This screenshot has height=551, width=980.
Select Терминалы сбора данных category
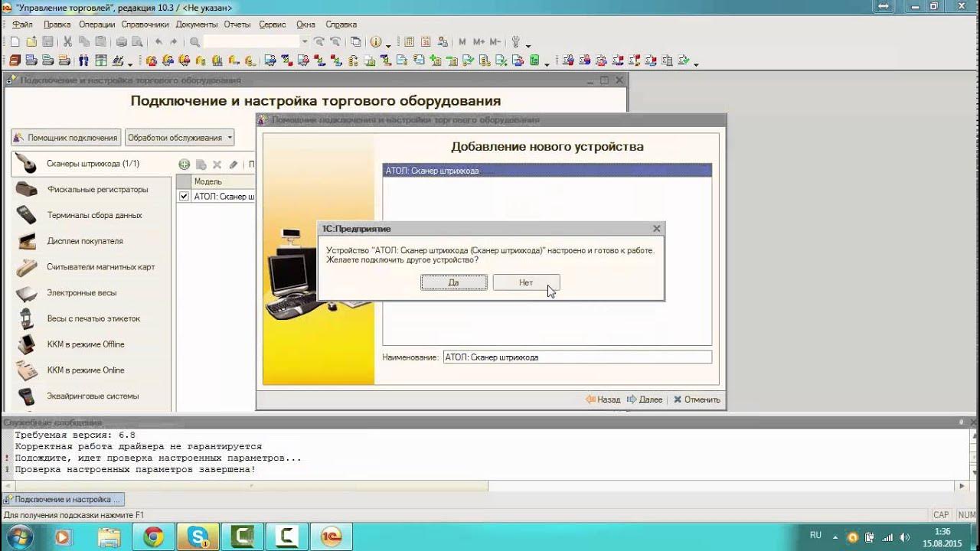click(93, 215)
